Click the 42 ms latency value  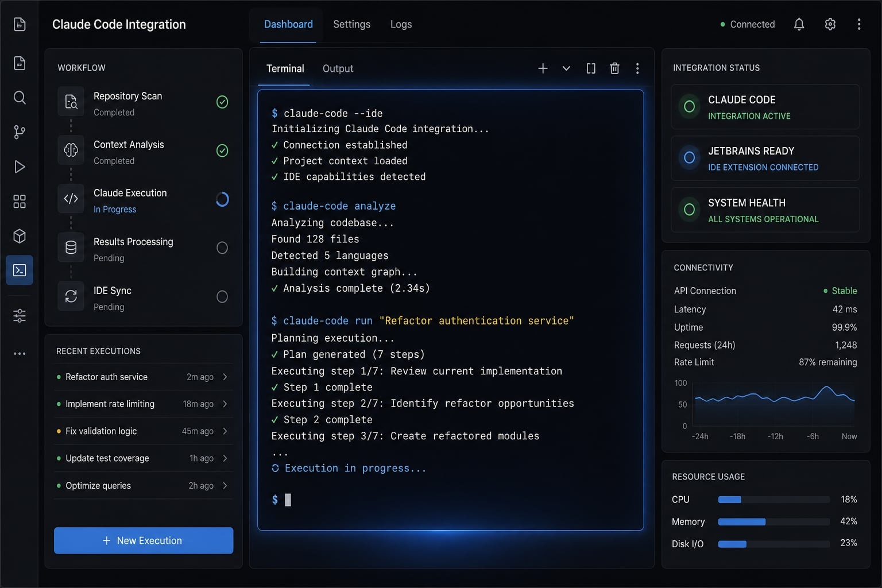click(845, 309)
